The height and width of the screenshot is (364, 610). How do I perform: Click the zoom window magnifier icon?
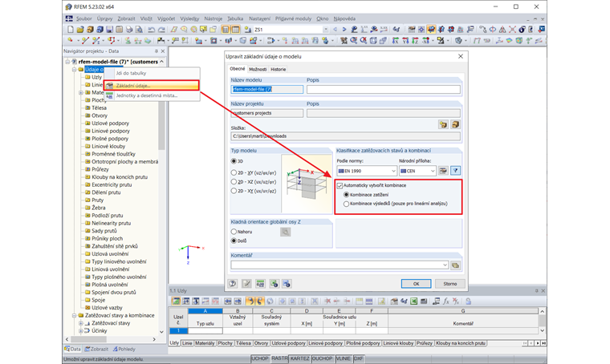[354, 40]
